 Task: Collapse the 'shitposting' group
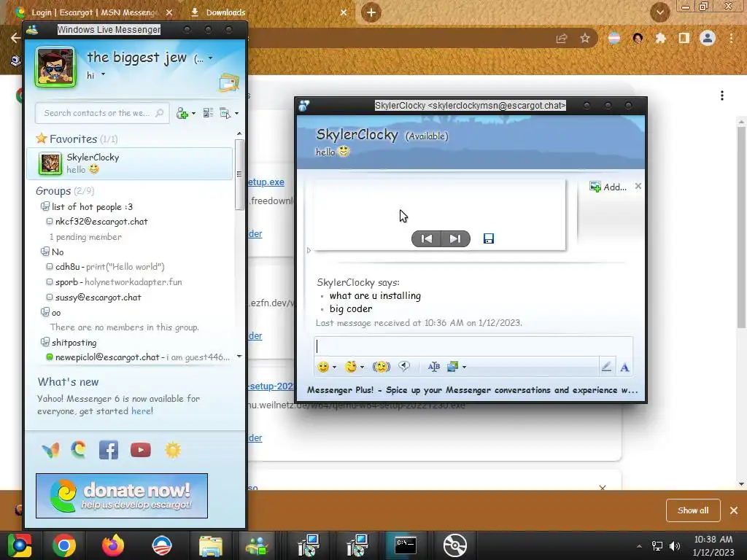(x=44, y=342)
